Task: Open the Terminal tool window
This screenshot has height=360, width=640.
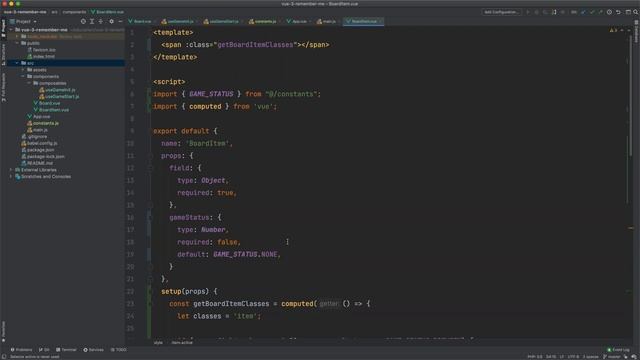Action: (66, 350)
